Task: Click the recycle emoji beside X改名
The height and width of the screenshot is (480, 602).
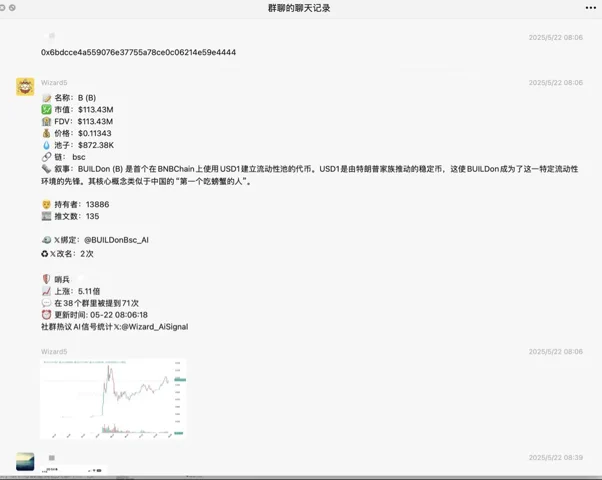Action: click(45, 254)
